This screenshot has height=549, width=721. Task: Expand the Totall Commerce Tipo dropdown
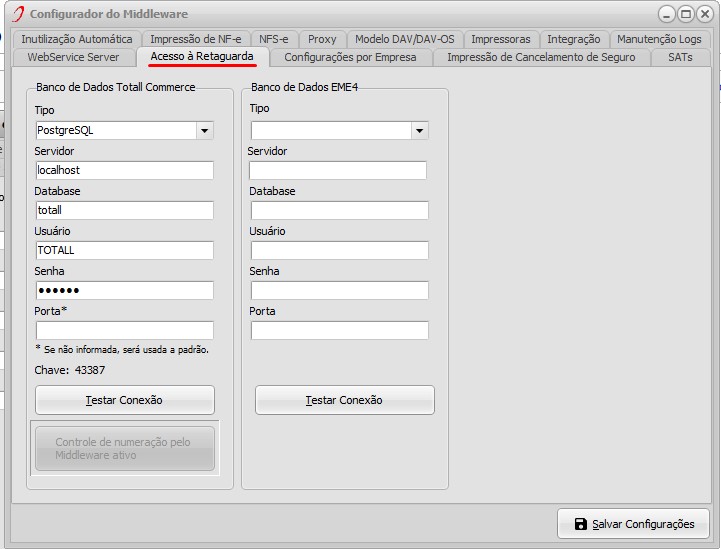pyautogui.click(x=204, y=130)
